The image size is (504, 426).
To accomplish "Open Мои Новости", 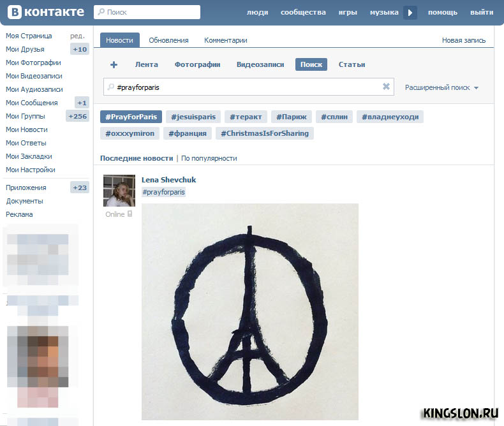I will 27,129.
